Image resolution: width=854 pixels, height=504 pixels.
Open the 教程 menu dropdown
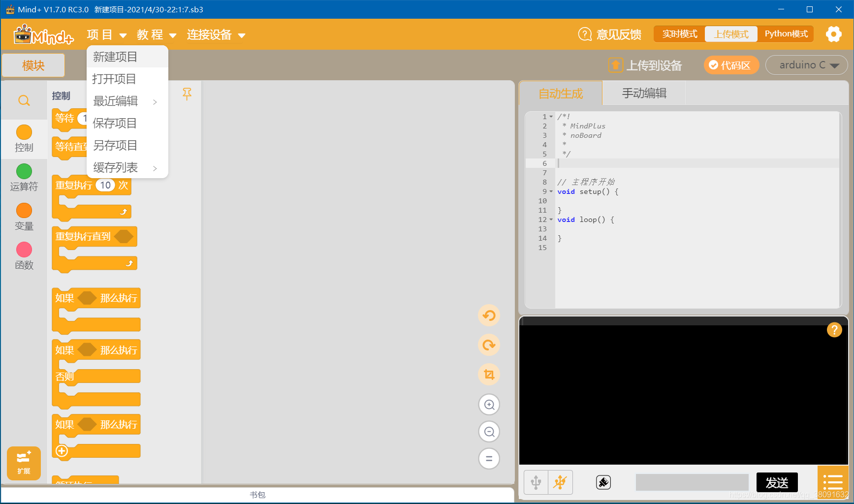[157, 35]
